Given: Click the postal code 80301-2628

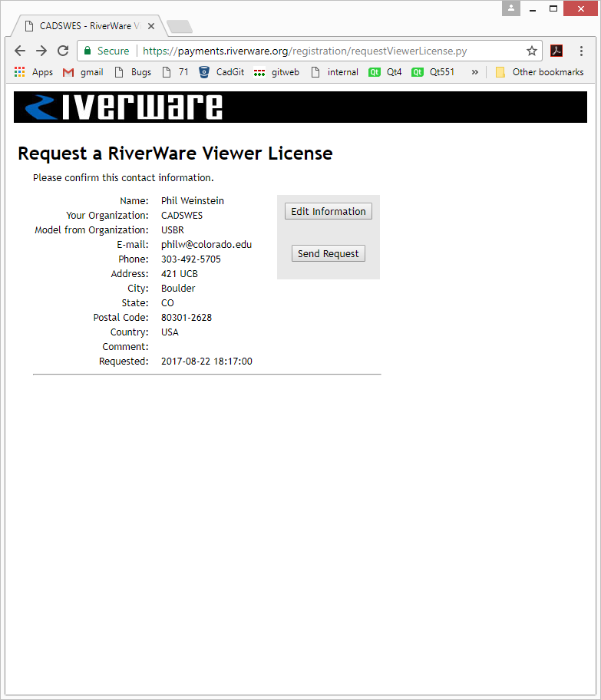Looking at the screenshot, I should click(187, 318).
